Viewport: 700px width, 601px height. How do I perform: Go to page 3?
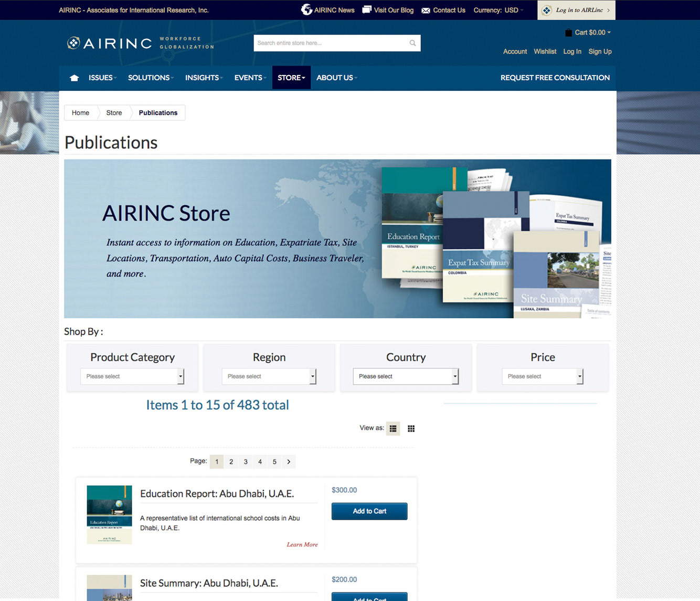click(246, 462)
